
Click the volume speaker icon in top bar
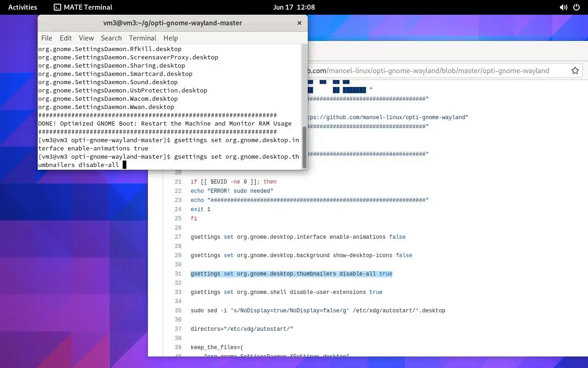(563, 7)
